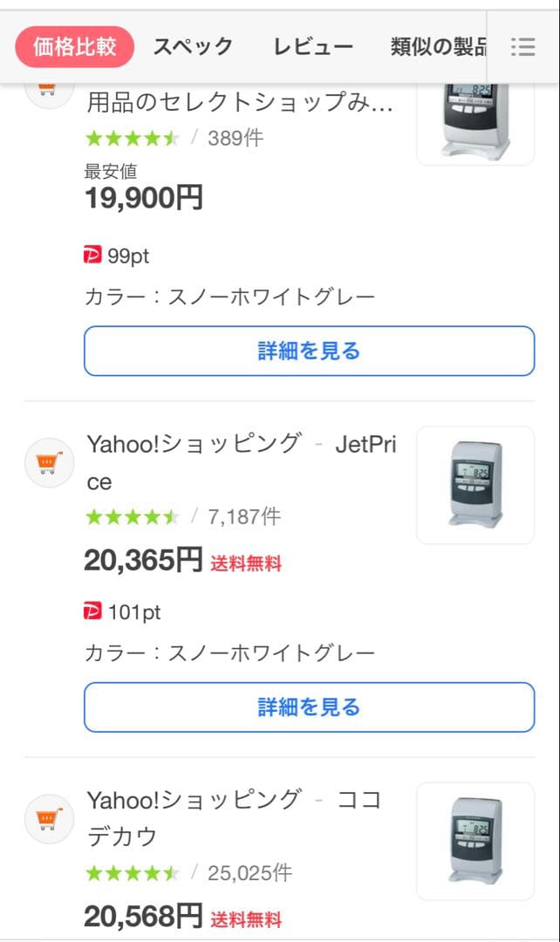This screenshot has width=560, height=942.
Task: Switch to the 類似の製品 tab
Action: pos(432,45)
